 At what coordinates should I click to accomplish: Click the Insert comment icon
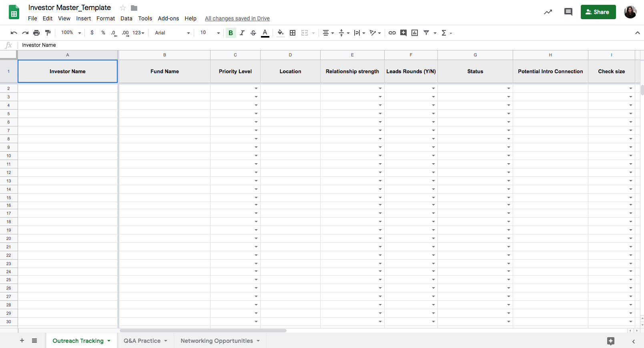click(x=403, y=33)
